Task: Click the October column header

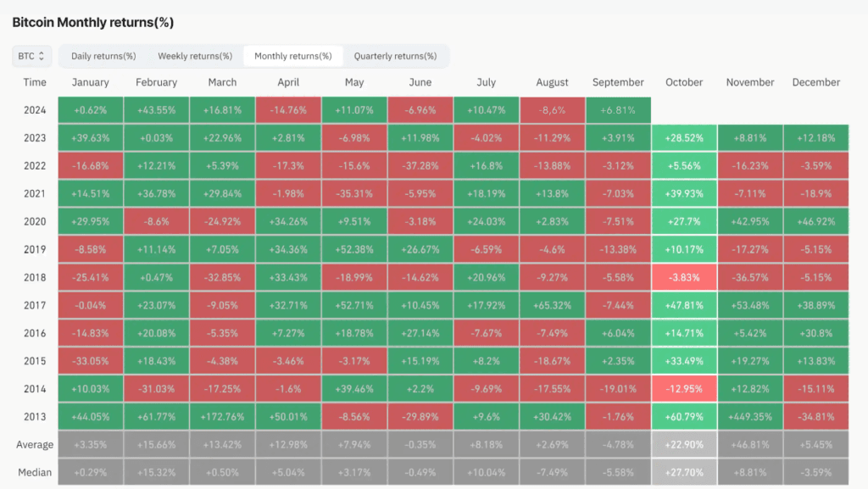Action: (684, 82)
